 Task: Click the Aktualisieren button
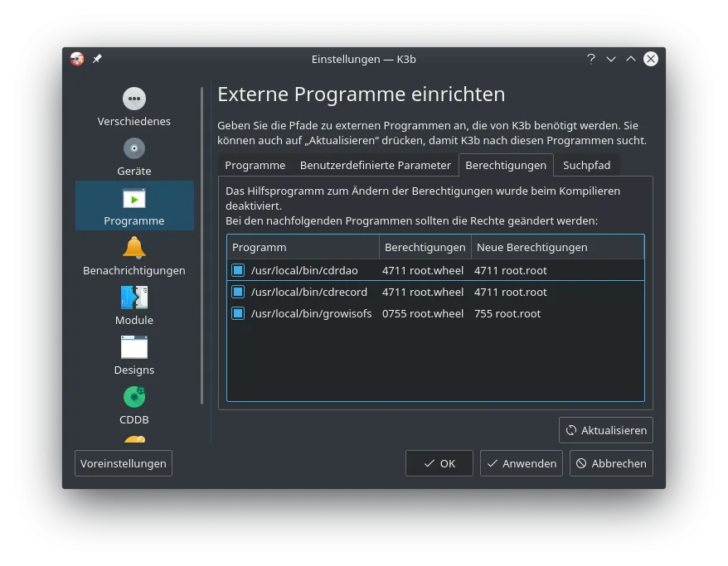(606, 430)
